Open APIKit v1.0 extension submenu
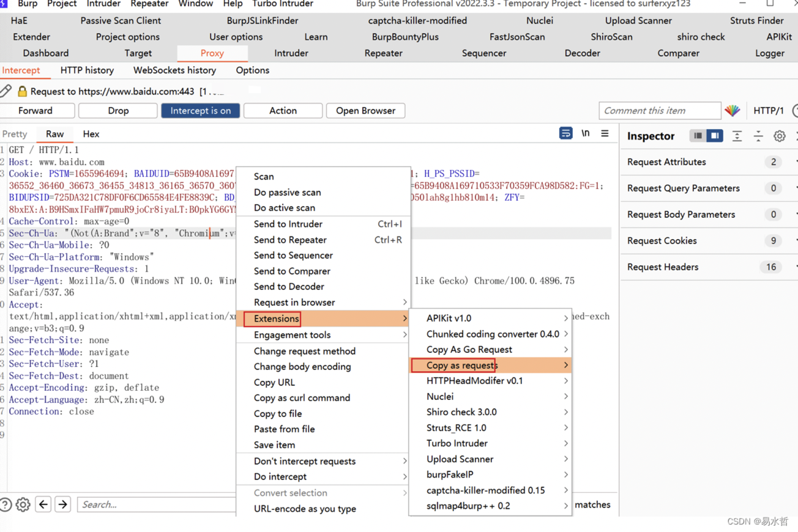Image resolution: width=798 pixels, height=532 pixels. pos(491,318)
